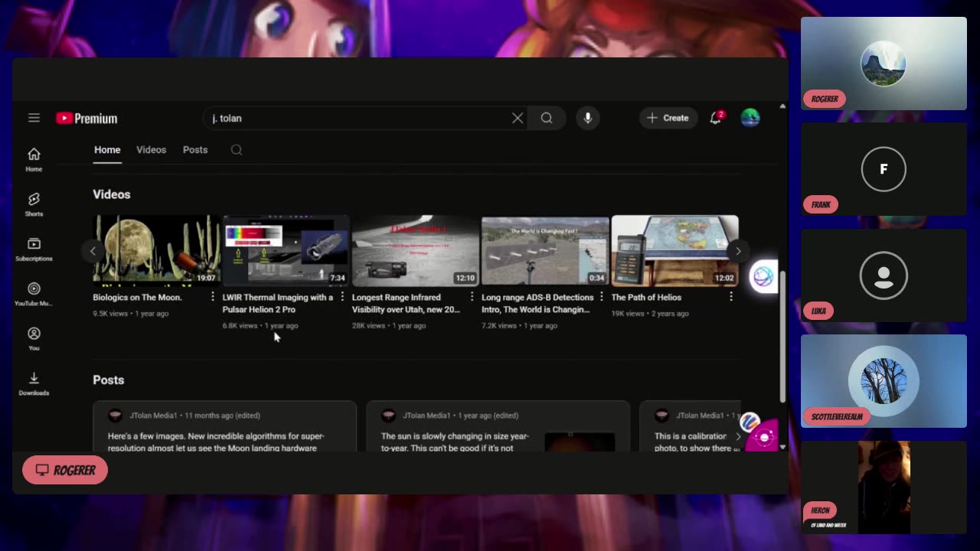Click the JTolan Media1 avatar on first post
Screen dimensions: 980x551
[x=115, y=416]
